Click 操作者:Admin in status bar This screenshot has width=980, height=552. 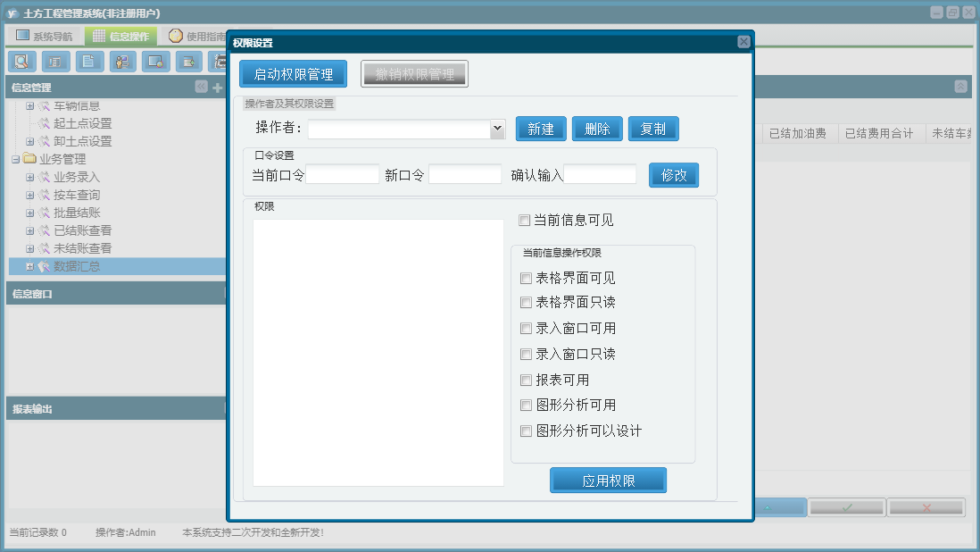[x=126, y=532]
